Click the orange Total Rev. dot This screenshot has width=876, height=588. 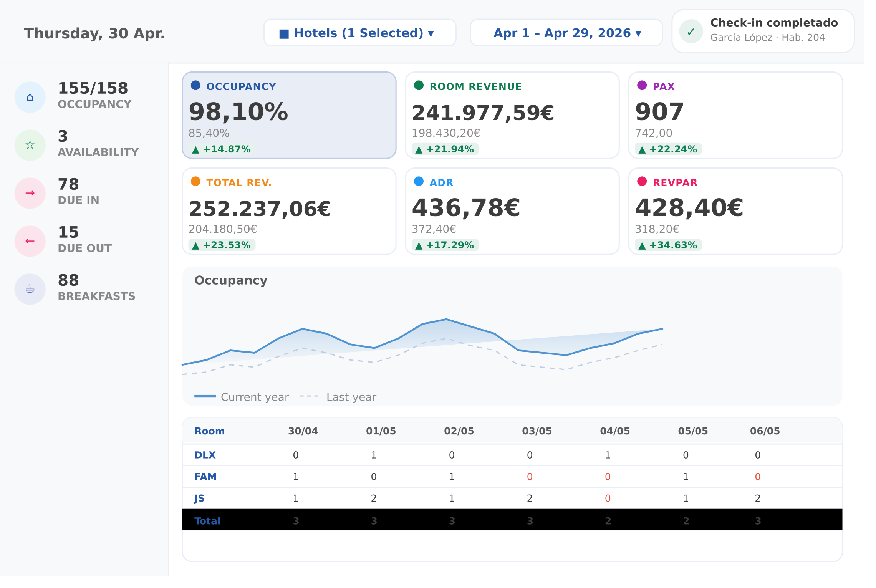pos(195,181)
